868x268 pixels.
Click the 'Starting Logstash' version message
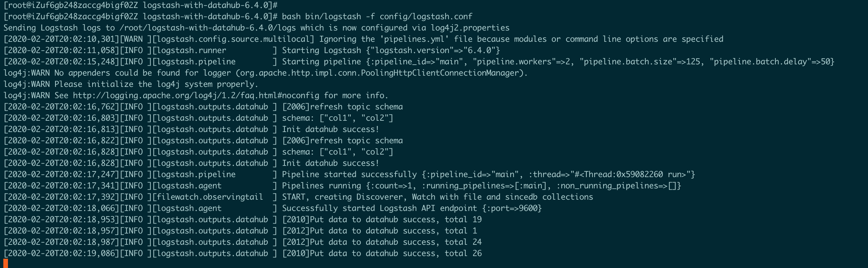pyautogui.click(x=391, y=50)
